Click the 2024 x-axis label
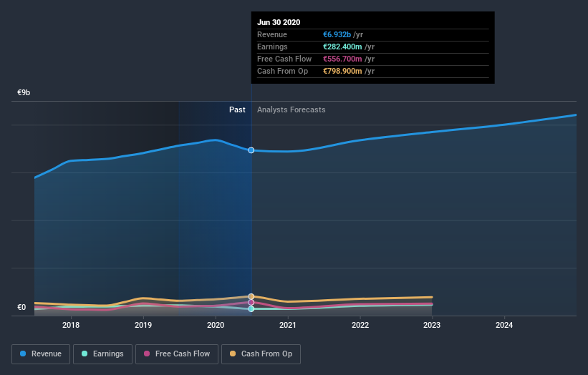This screenshot has width=588, height=375. pyautogui.click(x=504, y=325)
